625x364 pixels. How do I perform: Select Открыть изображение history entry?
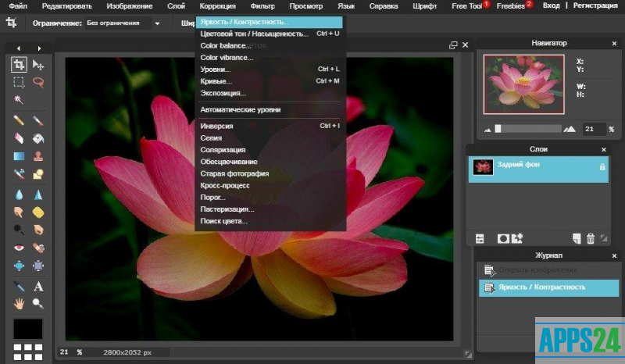(549, 270)
